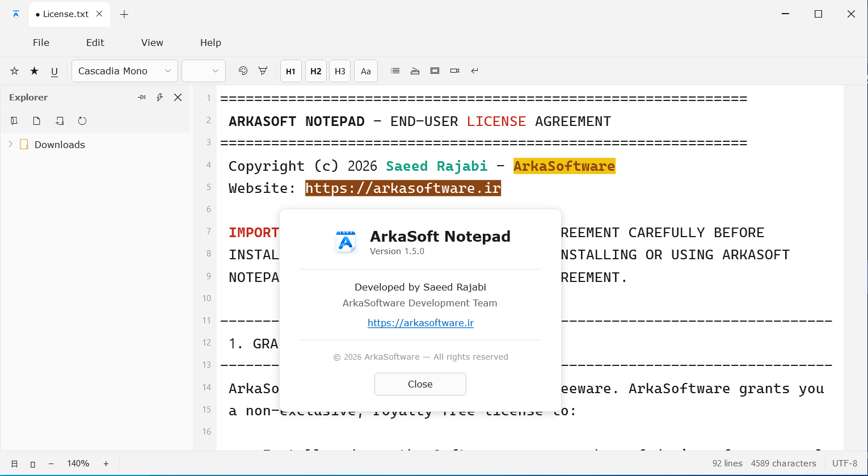Click the filled star icon in toolbar
Viewport: 868px width, 476px height.
tap(35, 71)
